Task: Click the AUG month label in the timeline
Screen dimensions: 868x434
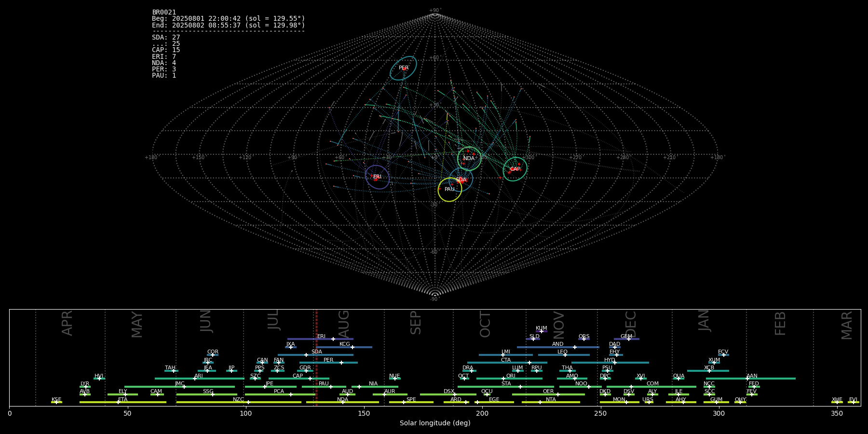Action: tap(344, 324)
